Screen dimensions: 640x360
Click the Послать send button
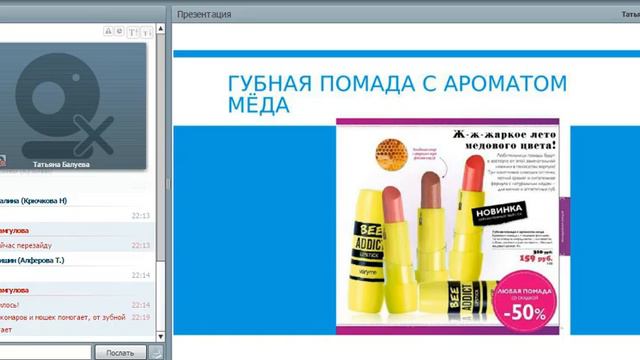(120, 352)
